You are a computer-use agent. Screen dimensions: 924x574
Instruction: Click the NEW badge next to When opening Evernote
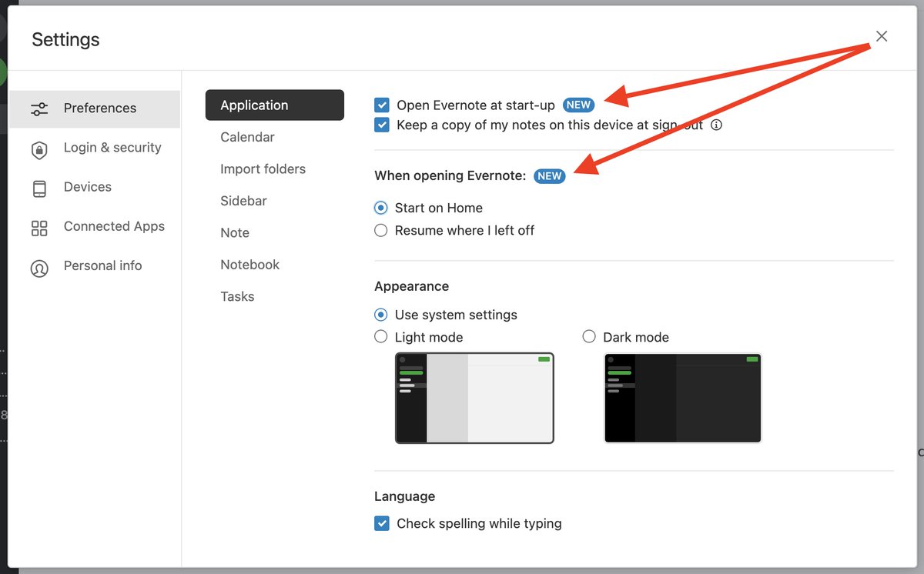[x=549, y=176]
